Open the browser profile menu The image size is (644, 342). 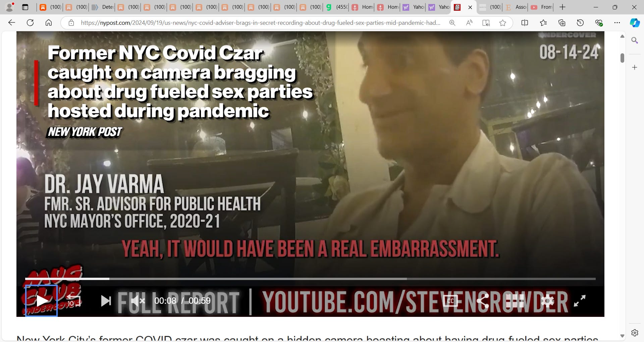[x=10, y=7]
